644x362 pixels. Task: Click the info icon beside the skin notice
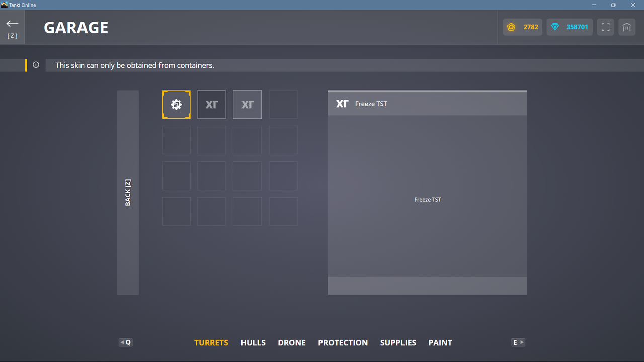tap(35, 65)
